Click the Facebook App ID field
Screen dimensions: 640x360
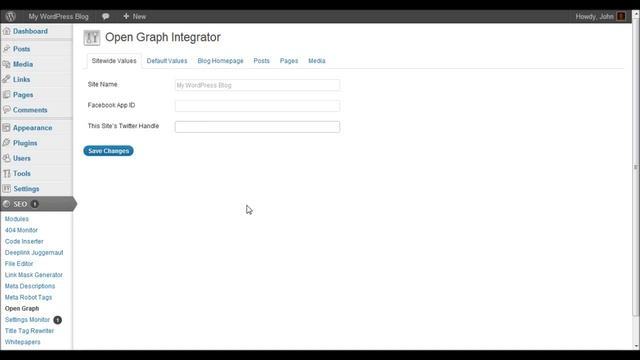pos(258,106)
